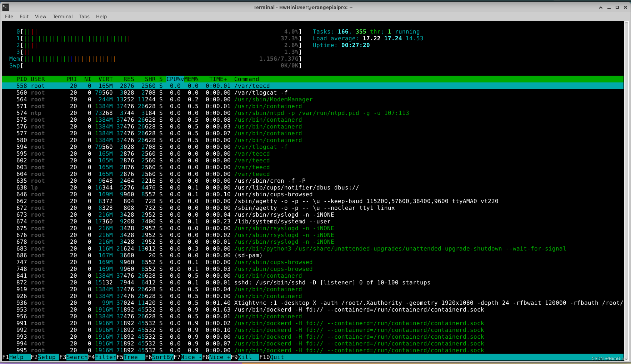Select the cups notifier dbus process row
The width and height of the screenshot is (631, 364).
312,188
